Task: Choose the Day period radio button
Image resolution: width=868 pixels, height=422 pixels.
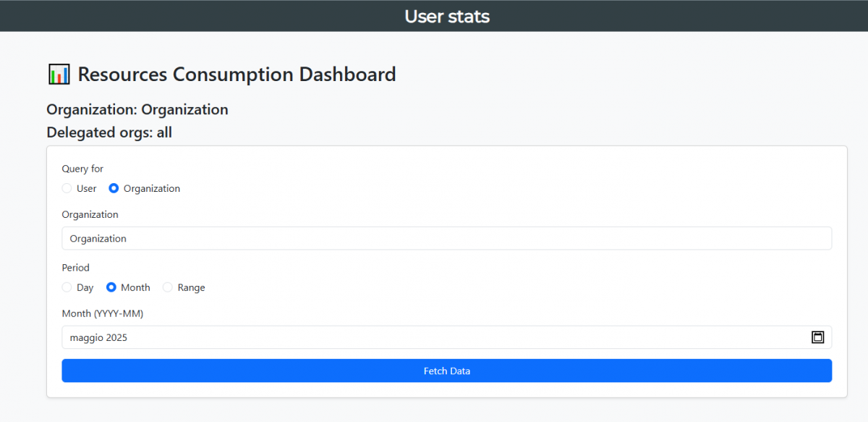Action: tap(67, 287)
